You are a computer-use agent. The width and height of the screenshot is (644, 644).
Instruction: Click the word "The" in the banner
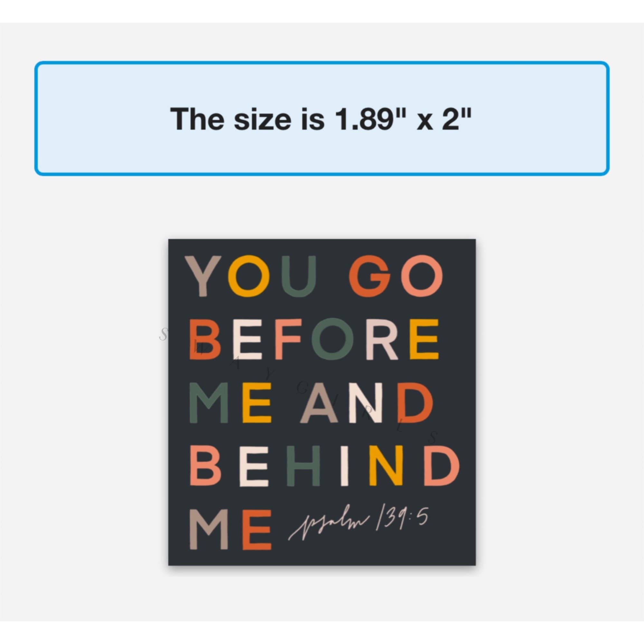(x=197, y=119)
